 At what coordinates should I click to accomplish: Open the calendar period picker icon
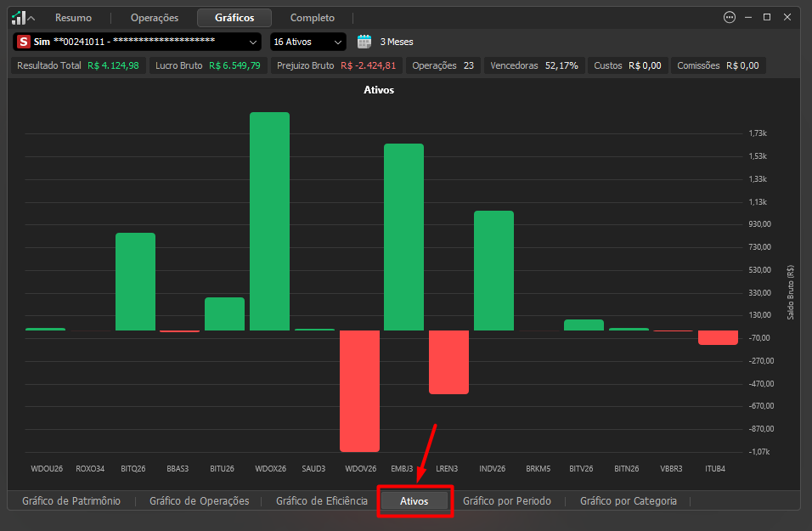[364, 42]
